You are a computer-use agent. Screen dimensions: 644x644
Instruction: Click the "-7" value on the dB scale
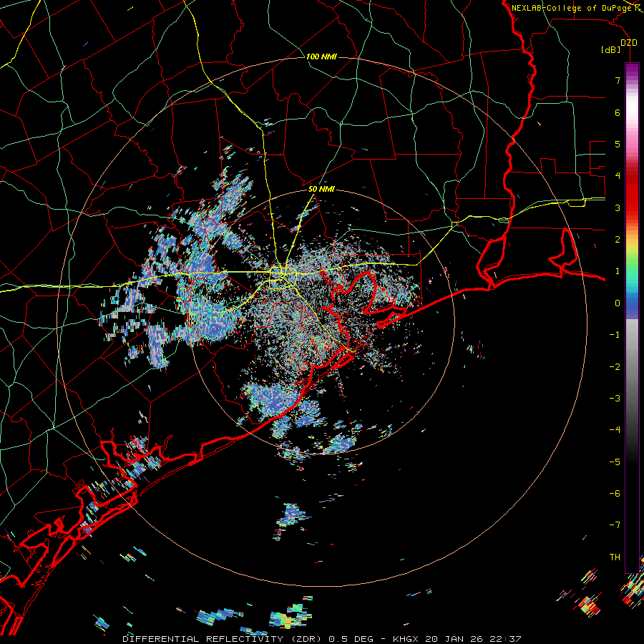615,525
